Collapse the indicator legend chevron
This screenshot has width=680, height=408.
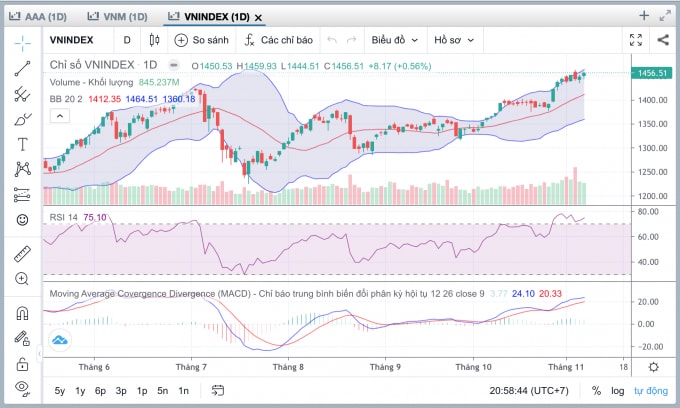(60, 116)
